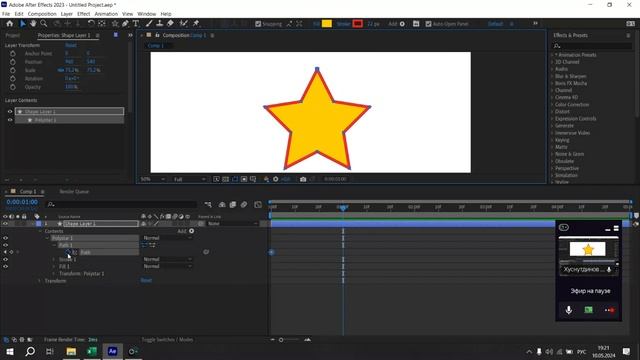
Task: Click the timeline zoom slider handle
Action: (x=281, y=340)
